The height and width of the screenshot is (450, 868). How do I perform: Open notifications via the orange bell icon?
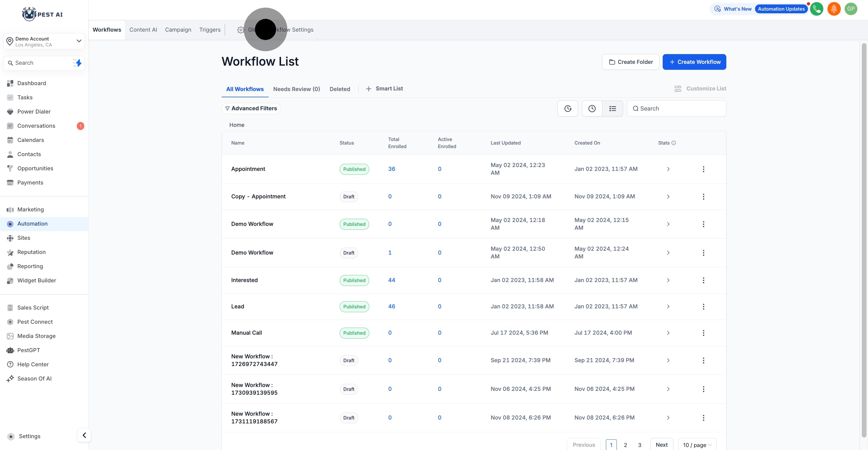pyautogui.click(x=834, y=9)
